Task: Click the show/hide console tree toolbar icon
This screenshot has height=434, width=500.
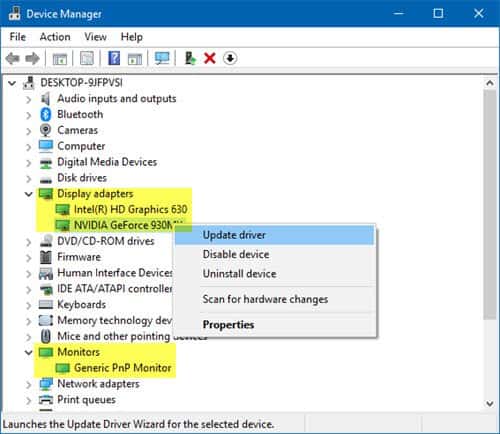Action: [60, 59]
